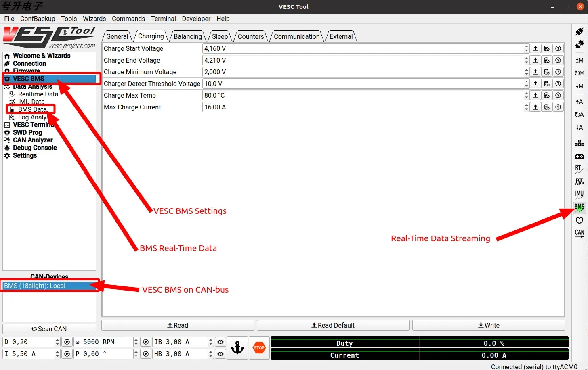Click the Read button

pyautogui.click(x=178, y=325)
